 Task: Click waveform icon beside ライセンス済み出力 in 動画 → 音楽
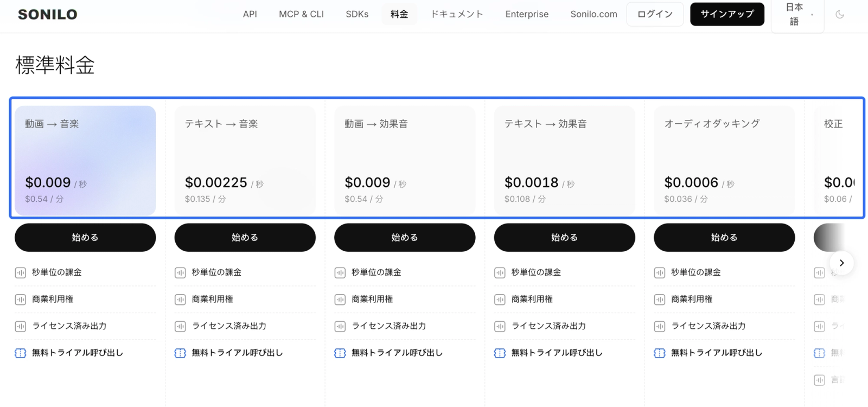(x=21, y=326)
